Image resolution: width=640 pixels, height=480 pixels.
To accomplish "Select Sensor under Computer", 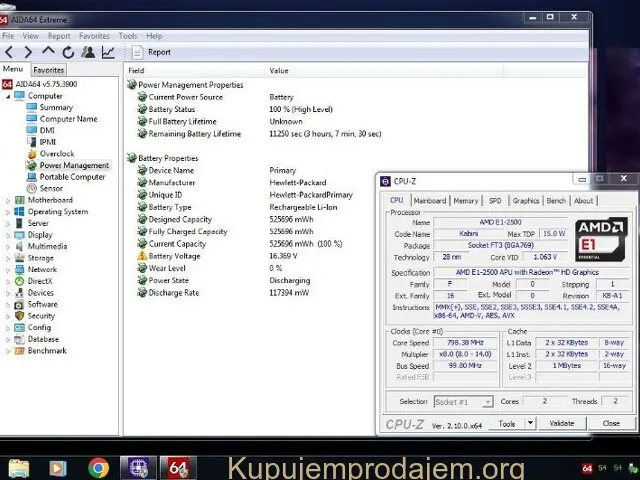I will pos(50,188).
